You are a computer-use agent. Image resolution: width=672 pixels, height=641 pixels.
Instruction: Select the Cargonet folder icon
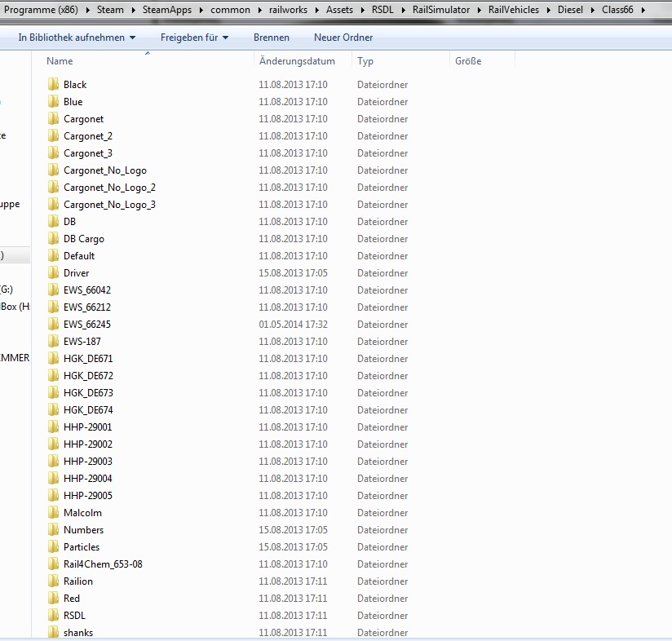53,118
